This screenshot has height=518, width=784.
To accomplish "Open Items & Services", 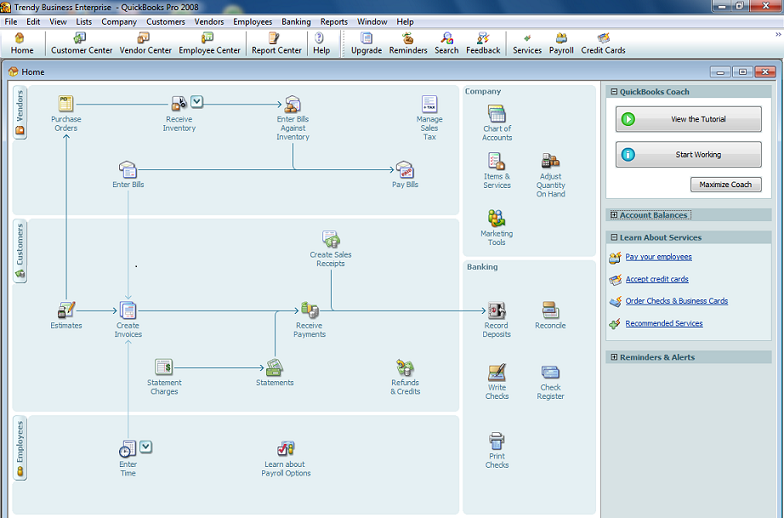I will pyautogui.click(x=496, y=161).
